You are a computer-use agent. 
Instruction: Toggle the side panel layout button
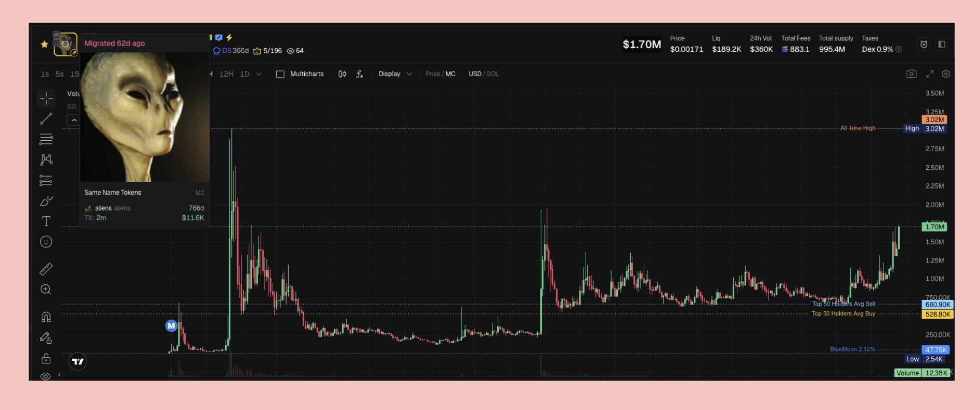[x=942, y=45]
